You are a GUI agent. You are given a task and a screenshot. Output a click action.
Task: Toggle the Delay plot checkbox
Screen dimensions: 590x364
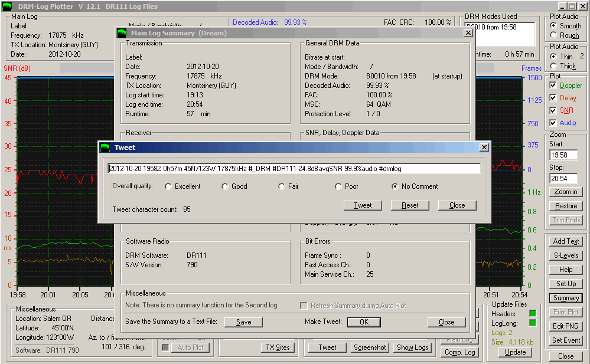553,98
